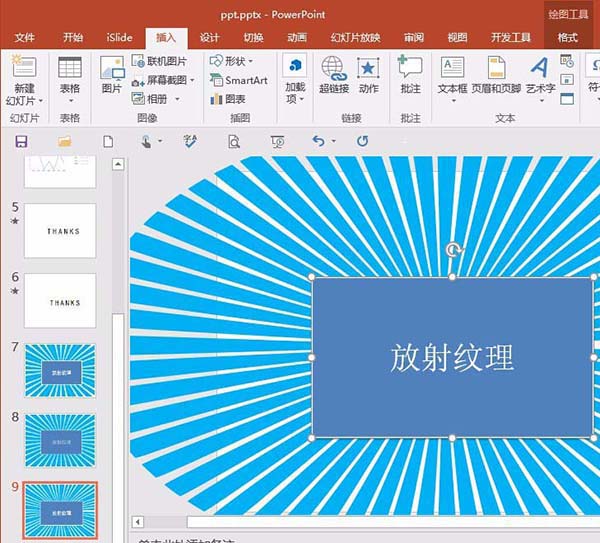Click the Action (动作) icon

click(368, 68)
